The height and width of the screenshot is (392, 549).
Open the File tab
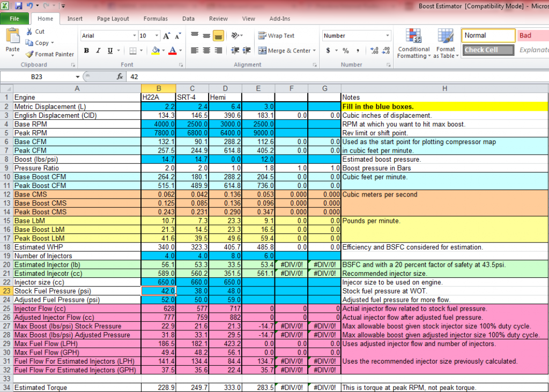click(15, 18)
